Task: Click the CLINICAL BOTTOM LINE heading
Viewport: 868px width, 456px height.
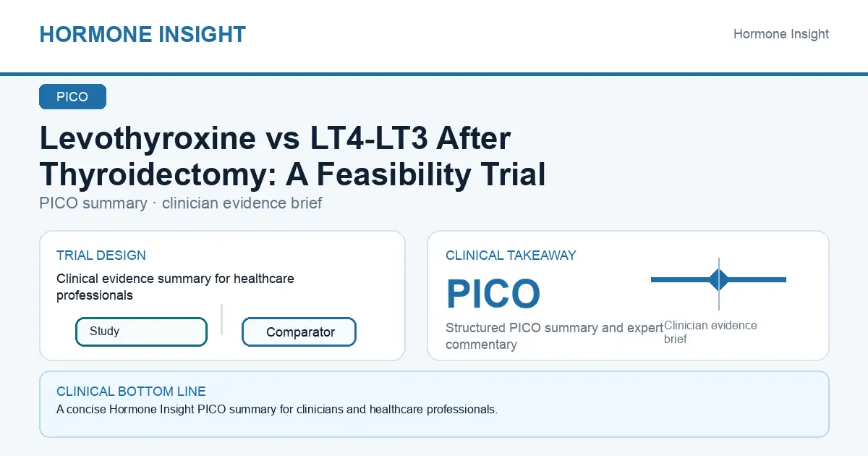Action: tap(131, 392)
